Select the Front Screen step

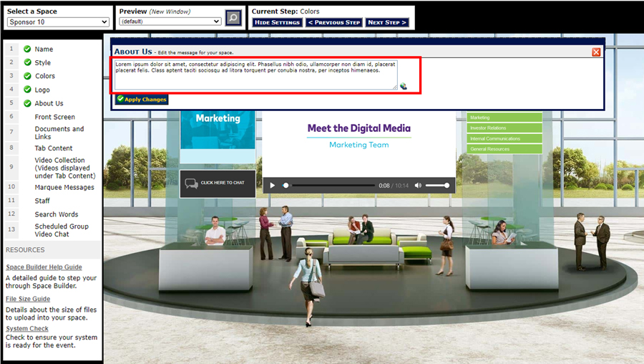[x=54, y=117]
